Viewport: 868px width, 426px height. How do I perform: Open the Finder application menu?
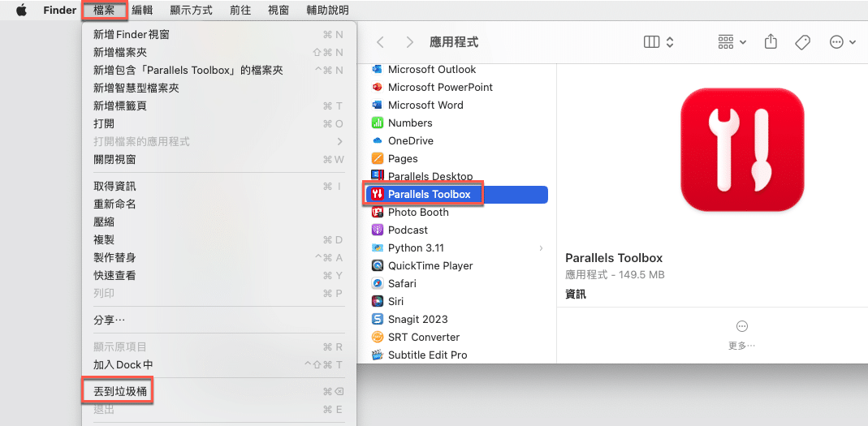click(x=59, y=10)
